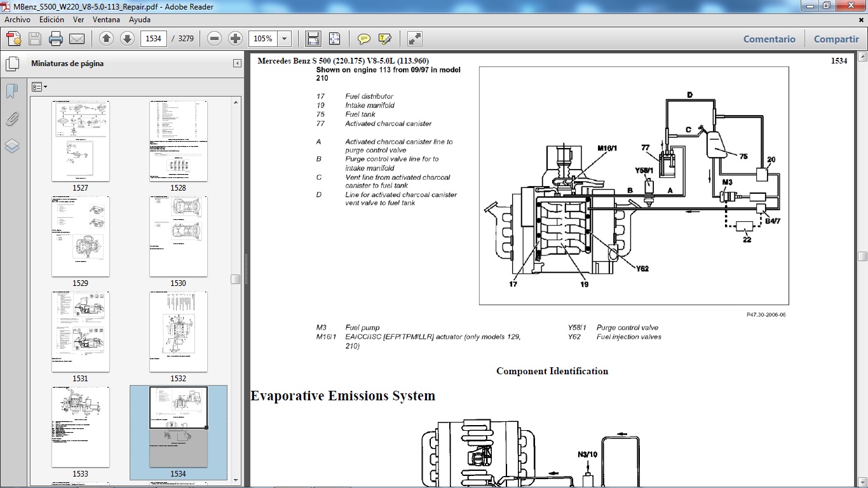Click thumbnail panel scrollbar thumb

click(236, 279)
